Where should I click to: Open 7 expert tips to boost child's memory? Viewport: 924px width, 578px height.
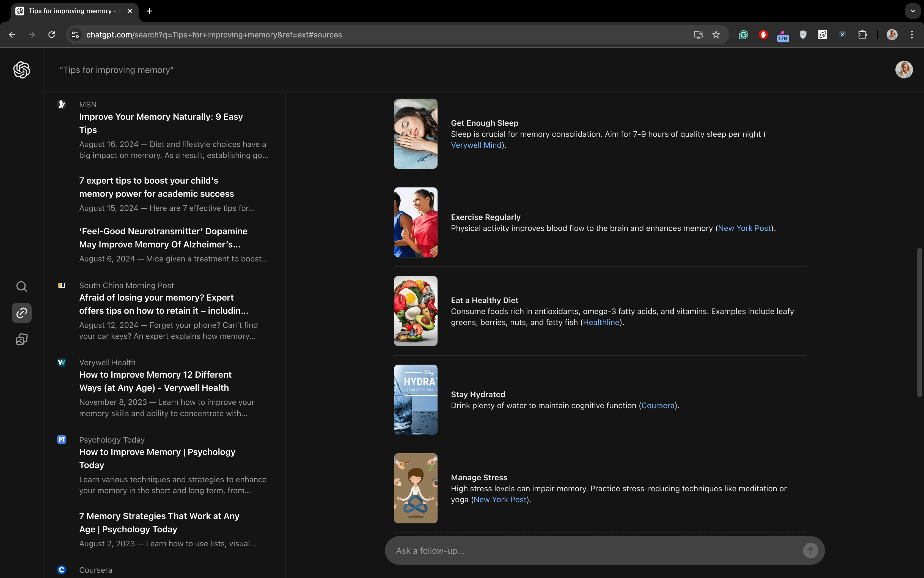click(x=156, y=187)
